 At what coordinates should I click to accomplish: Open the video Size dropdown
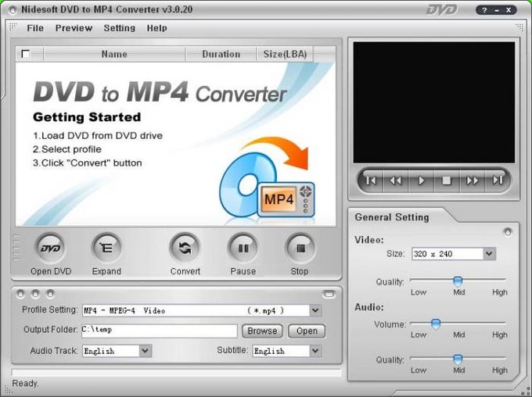[x=489, y=253]
